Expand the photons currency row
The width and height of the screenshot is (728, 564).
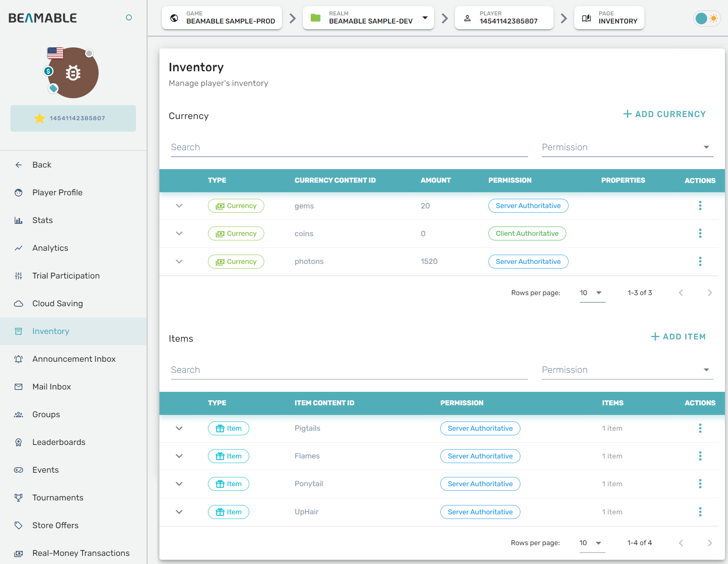pyautogui.click(x=179, y=262)
